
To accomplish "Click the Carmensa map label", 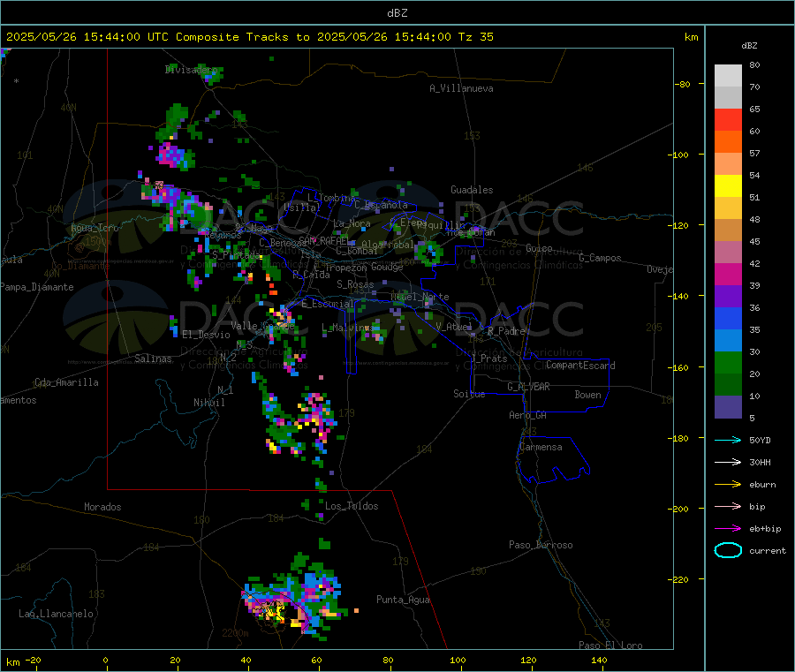I will (541, 447).
